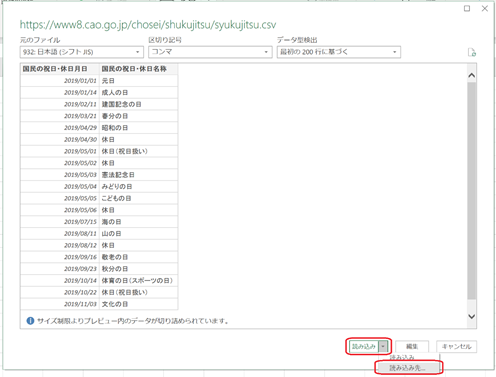Click the cell 文化の日
The image size is (496, 377).
tap(138, 304)
